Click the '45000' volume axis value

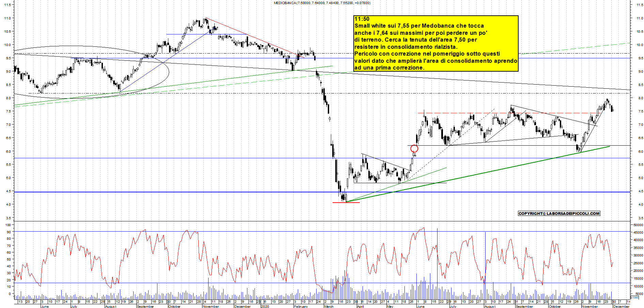[638, 233]
